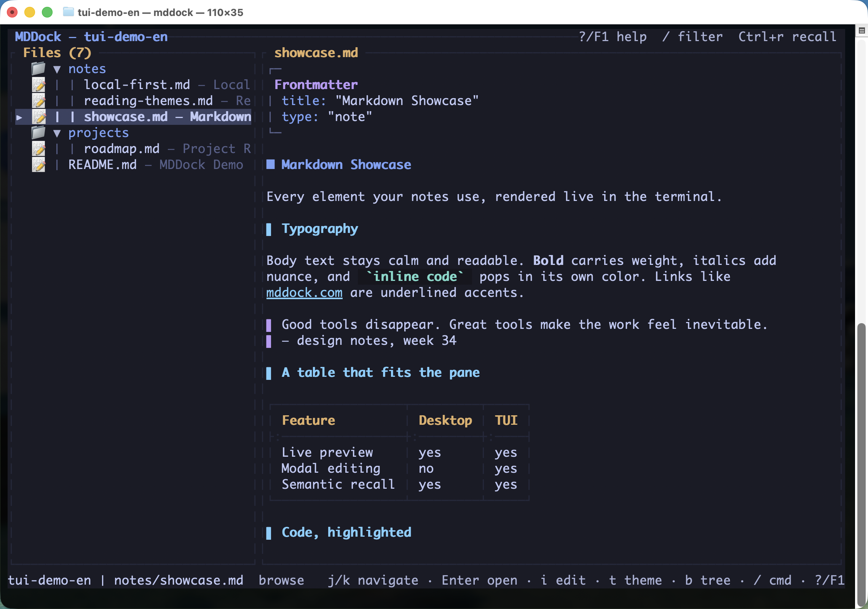Click the reading-themes.md note icon
The width and height of the screenshot is (868, 609).
point(38,101)
